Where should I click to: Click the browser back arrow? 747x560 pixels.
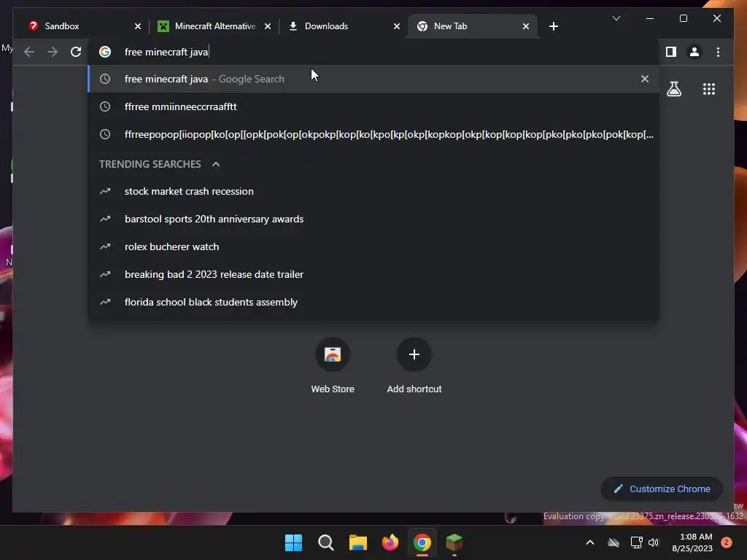29,52
